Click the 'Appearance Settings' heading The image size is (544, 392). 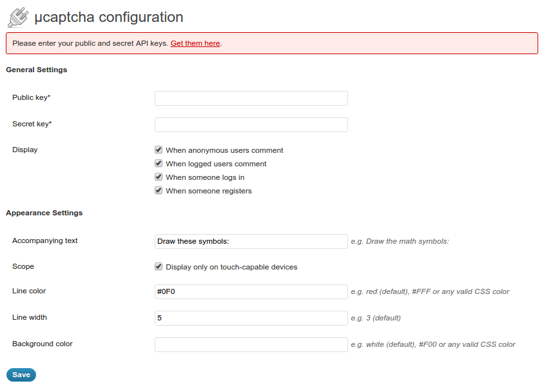click(x=44, y=213)
